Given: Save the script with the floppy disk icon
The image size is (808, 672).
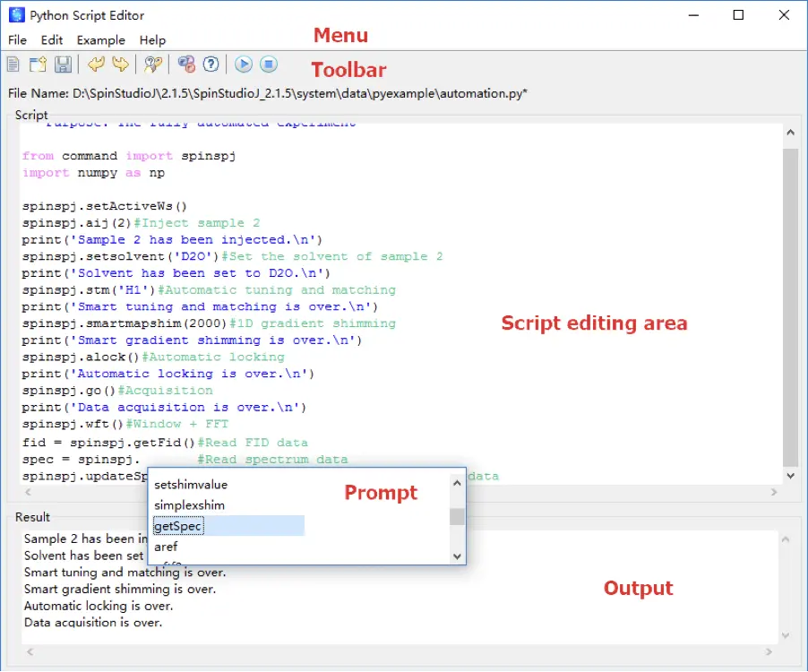Looking at the screenshot, I should 63,64.
